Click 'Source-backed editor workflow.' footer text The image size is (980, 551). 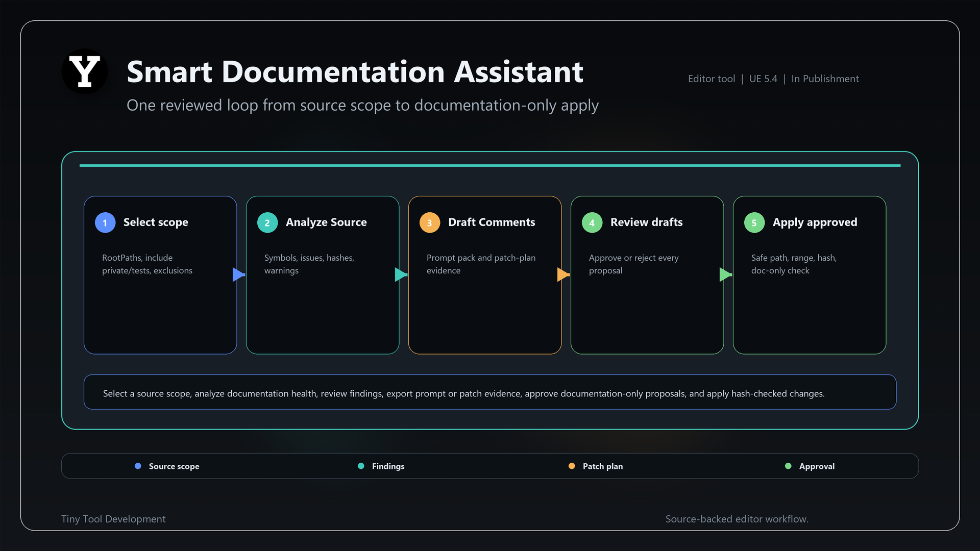tap(737, 519)
